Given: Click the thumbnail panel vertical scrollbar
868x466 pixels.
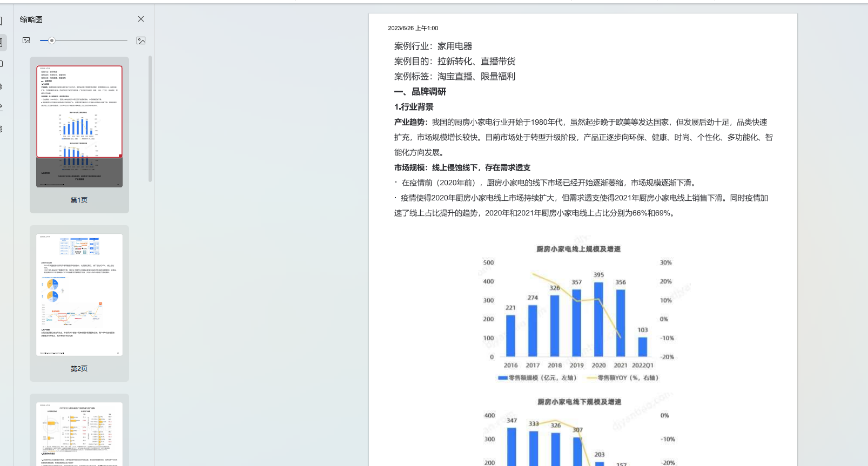Looking at the screenshot, I should 150,119.
